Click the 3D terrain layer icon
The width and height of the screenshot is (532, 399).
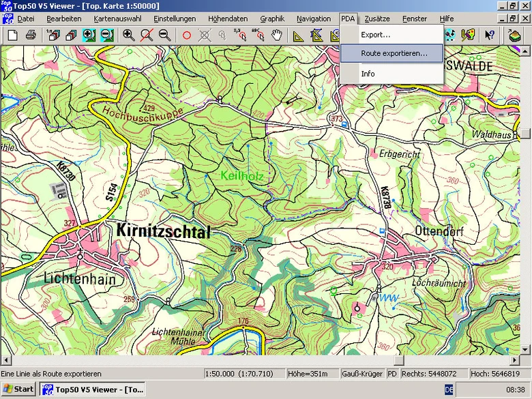pos(514,35)
